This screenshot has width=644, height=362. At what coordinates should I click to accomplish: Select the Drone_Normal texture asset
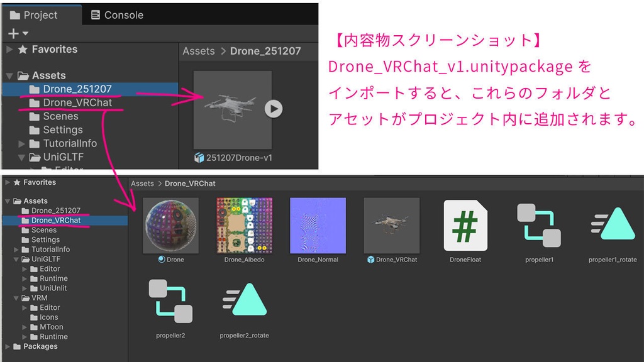(317, 226)
